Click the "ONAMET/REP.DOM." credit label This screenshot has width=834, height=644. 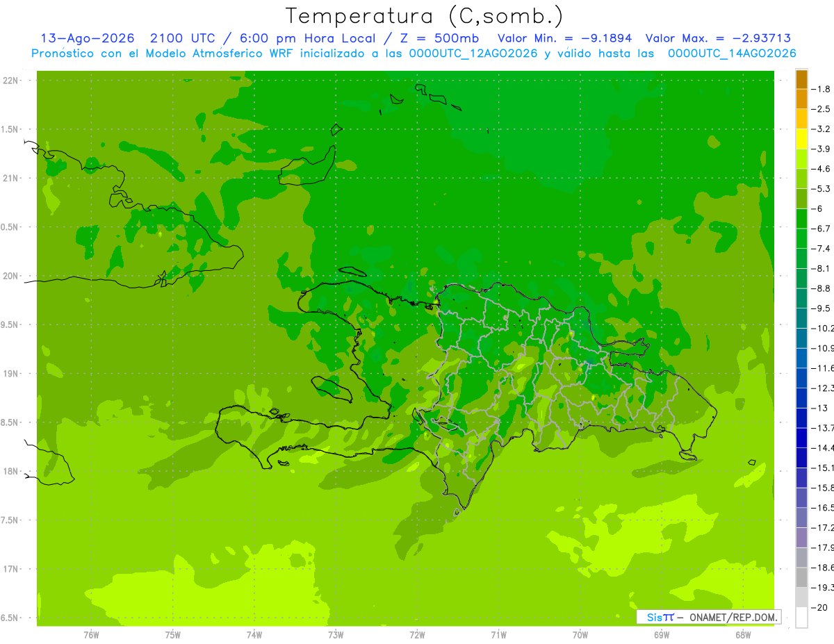coord(732,617)
